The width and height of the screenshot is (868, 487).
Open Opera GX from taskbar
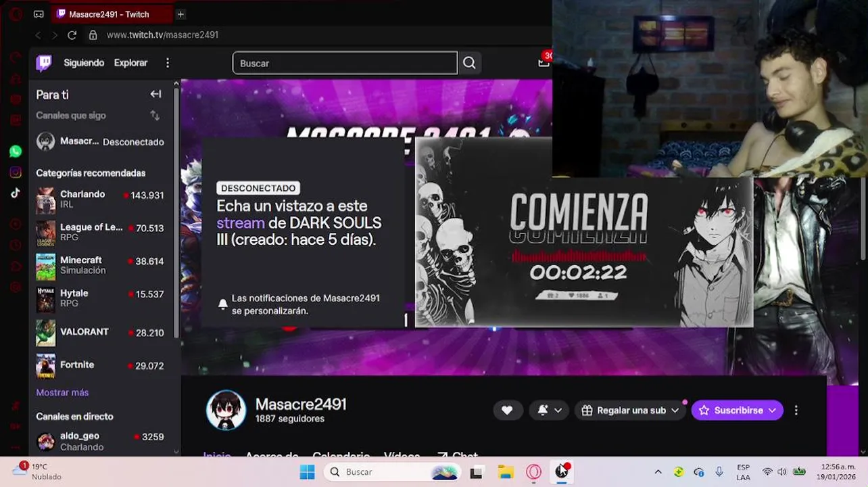(x=534, y=472)
